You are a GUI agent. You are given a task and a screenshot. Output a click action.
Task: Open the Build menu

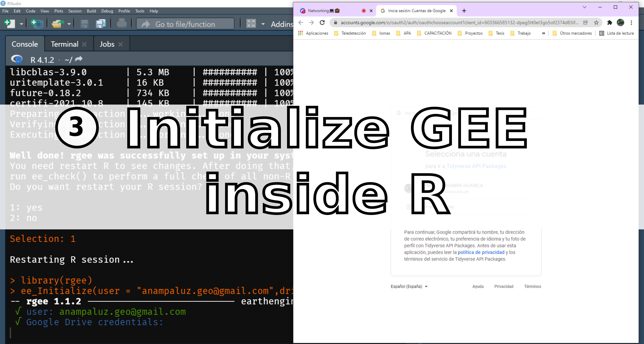pos(91,11)
